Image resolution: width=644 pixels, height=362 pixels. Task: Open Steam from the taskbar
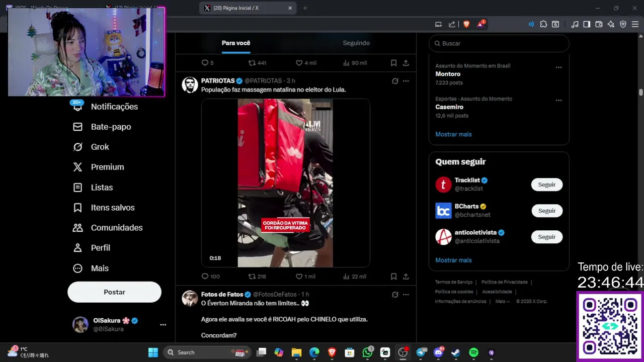coord(456,352)
